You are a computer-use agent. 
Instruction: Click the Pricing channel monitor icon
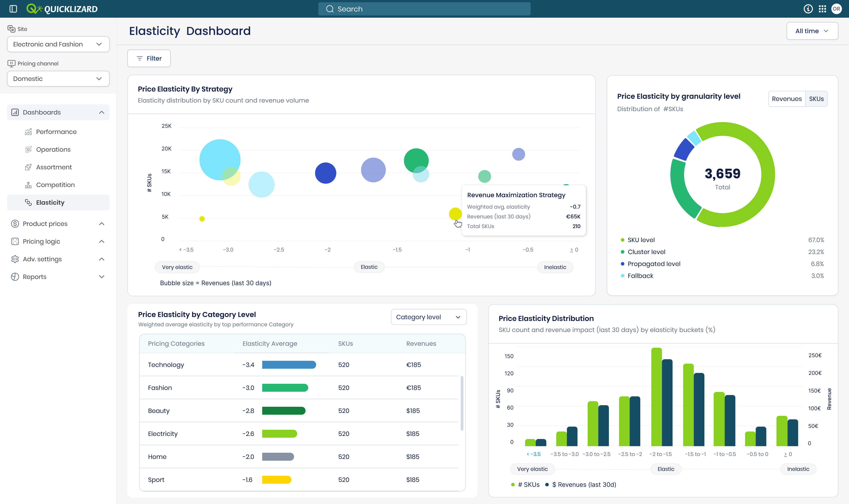pos(11,63)
